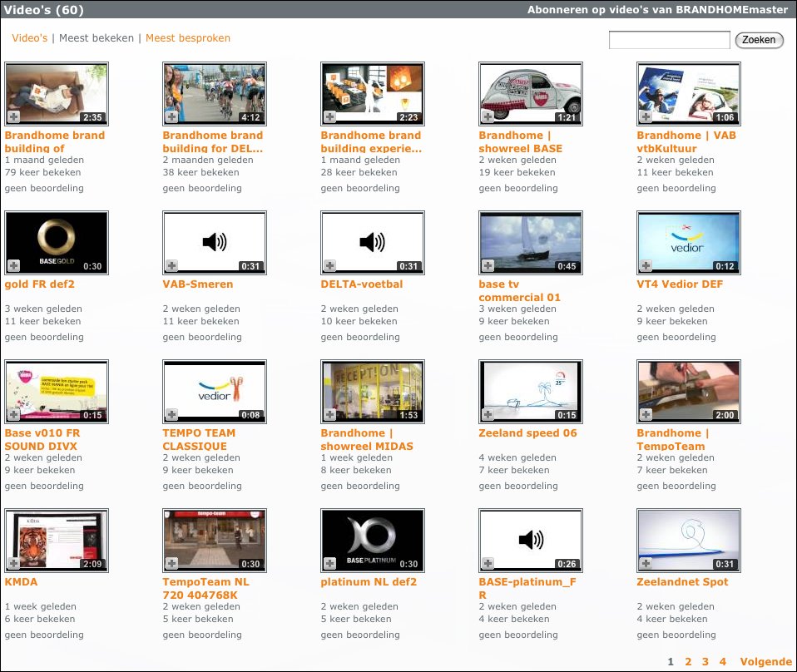The width and height of the screenshot is (797, 672).
Task: Play the Base v010 FR SOUND DIVX thumbnail
Action: [x=57, y=392]
